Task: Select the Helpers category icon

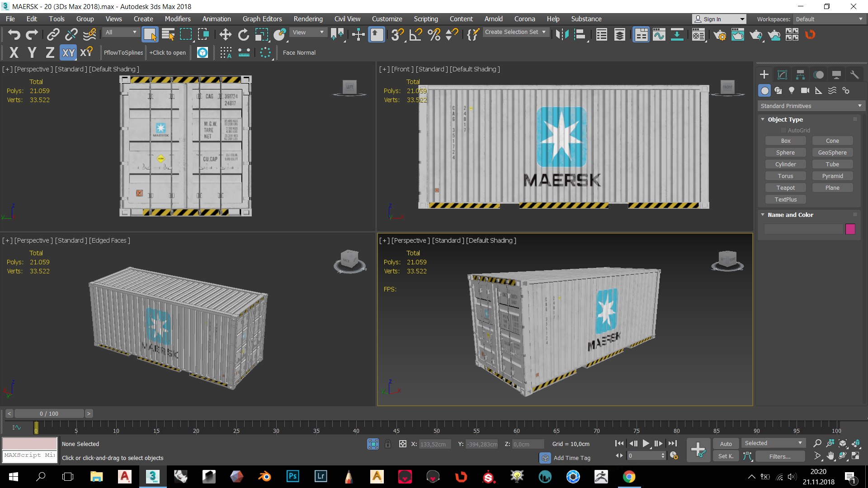Action: (x=819, y=90)
